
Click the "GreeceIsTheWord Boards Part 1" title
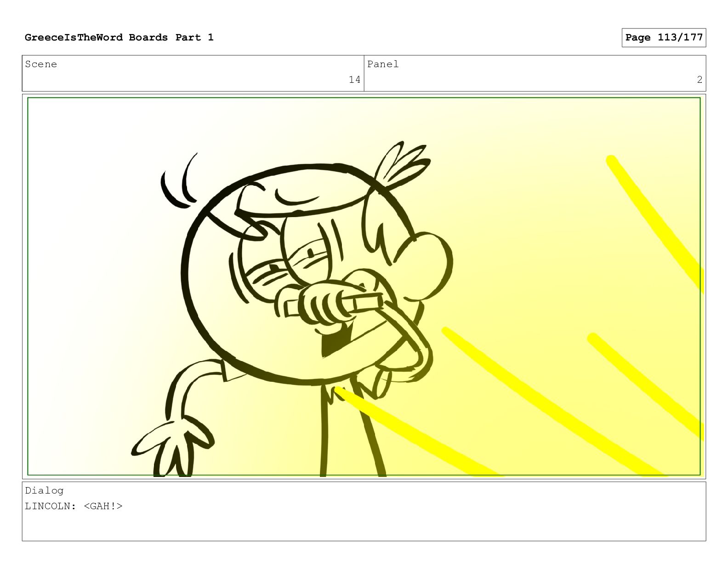pyautogui.click(x=119, y=37)
